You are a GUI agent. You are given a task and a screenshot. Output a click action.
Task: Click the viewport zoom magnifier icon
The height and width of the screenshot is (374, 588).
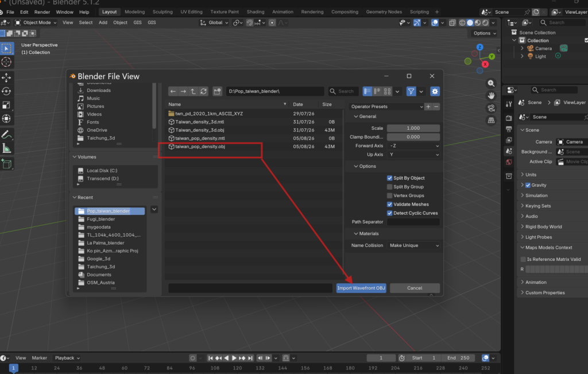pyautogui.click(x=491, y=83)
